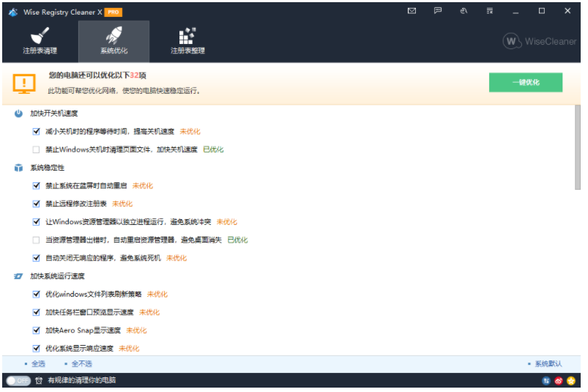Open the blue social icon at bottom right
Viewport: 588px width, 392px height.
[x=546, y=381]
